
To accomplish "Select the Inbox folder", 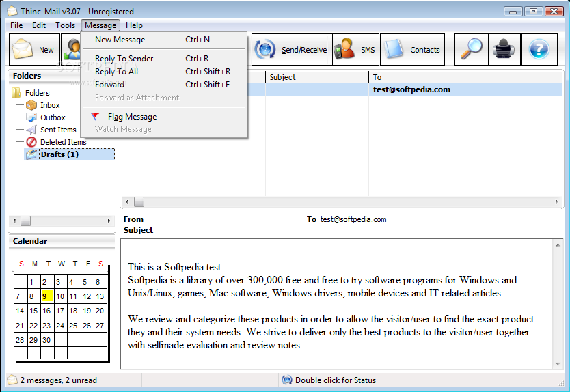I will (x=50, y=105).
